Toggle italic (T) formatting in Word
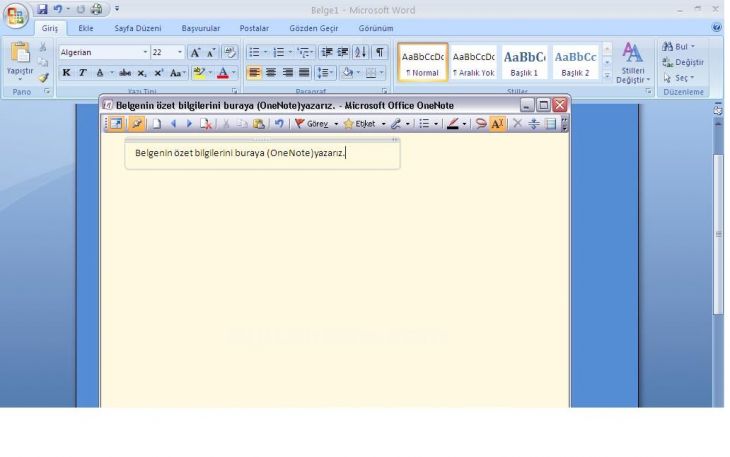 point(83,73)
